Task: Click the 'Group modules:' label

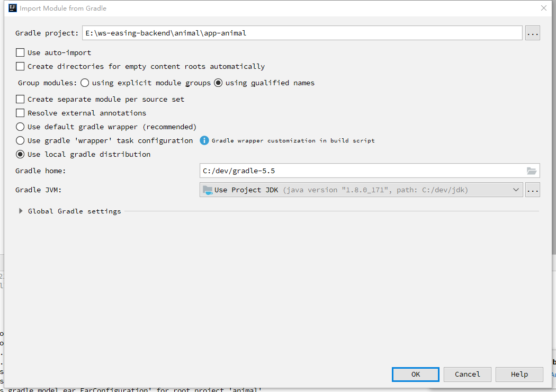Action: coord(47,83)
